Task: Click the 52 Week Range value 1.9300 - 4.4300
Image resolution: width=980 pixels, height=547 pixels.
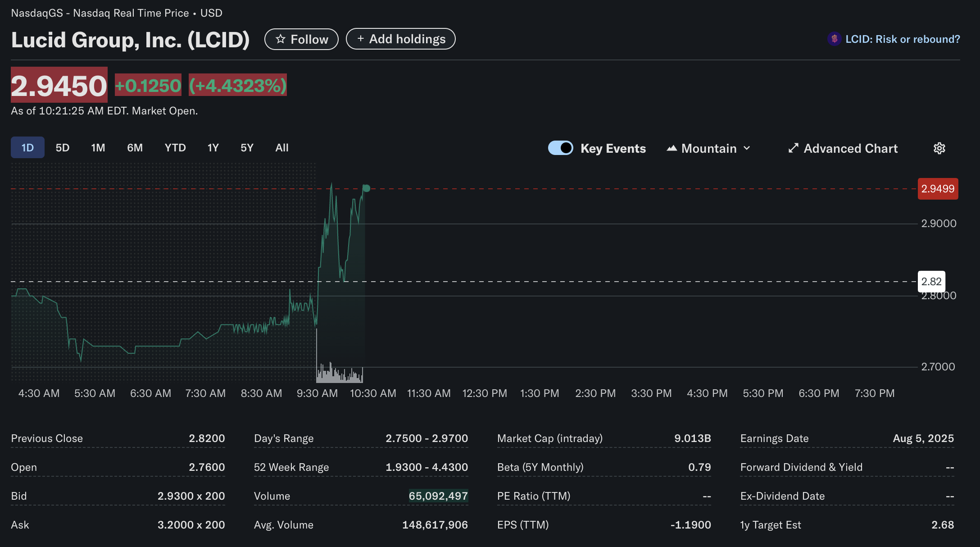Action: (x=426, y=467)
